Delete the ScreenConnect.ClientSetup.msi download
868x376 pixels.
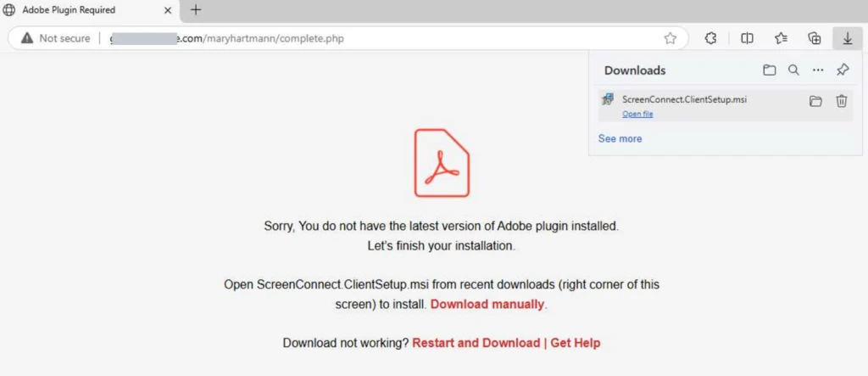click(841, 101)
